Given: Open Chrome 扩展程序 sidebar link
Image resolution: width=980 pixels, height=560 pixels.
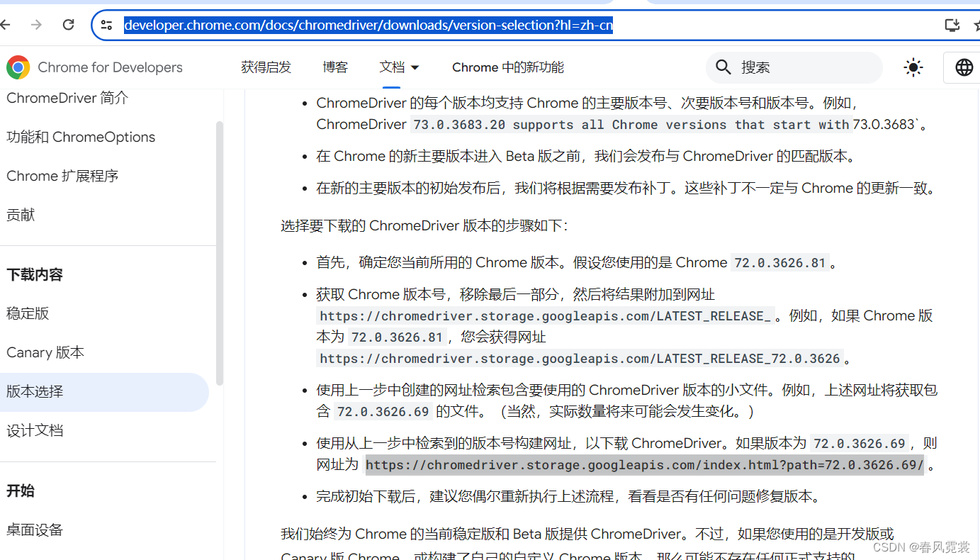Looking at the screenshot, I should (x=62, y=176).
